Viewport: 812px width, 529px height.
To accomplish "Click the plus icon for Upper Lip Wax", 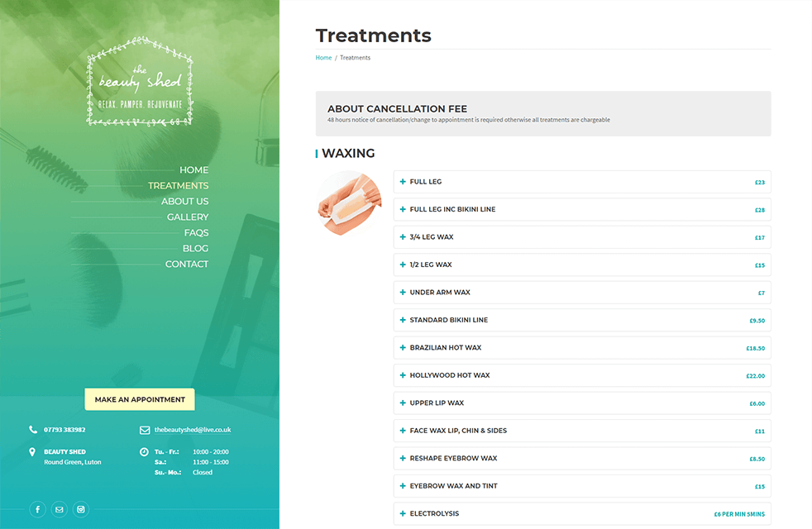I will 403,403.
